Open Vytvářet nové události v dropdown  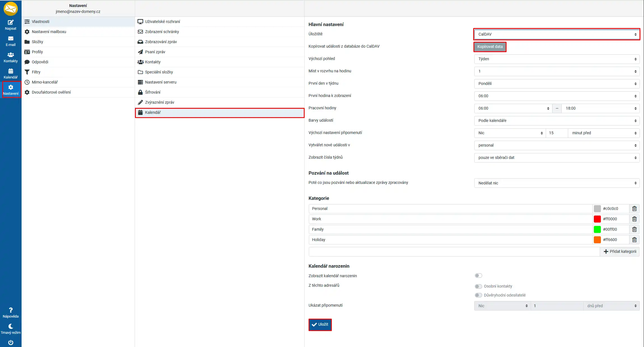557,145
